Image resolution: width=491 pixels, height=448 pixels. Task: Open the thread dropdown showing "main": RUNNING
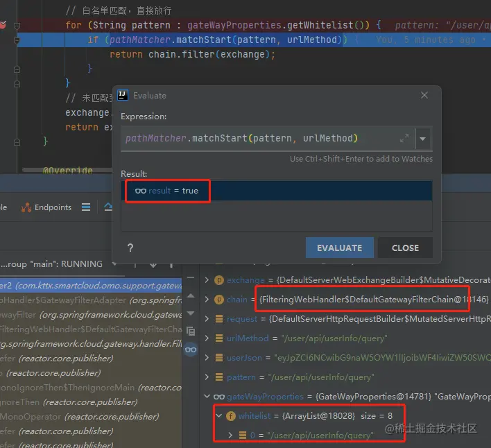[x=58, y=264]
